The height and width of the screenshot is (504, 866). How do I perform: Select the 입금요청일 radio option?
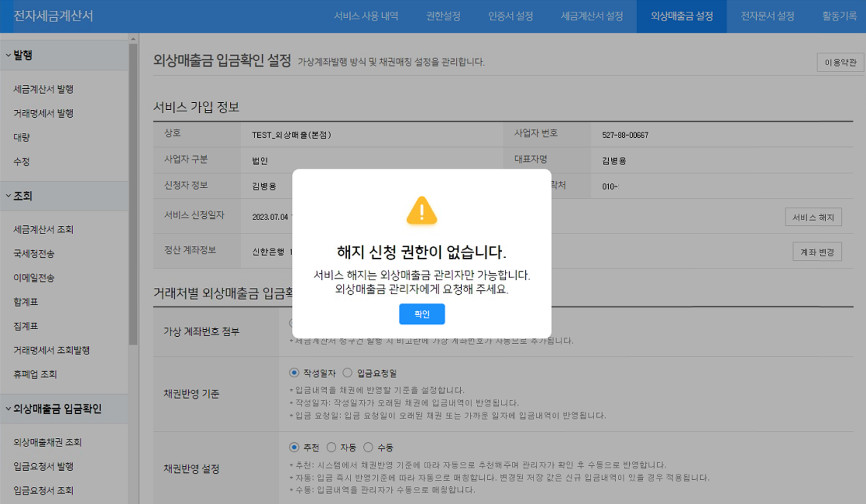pyautogui.click(x=348, y=373)
